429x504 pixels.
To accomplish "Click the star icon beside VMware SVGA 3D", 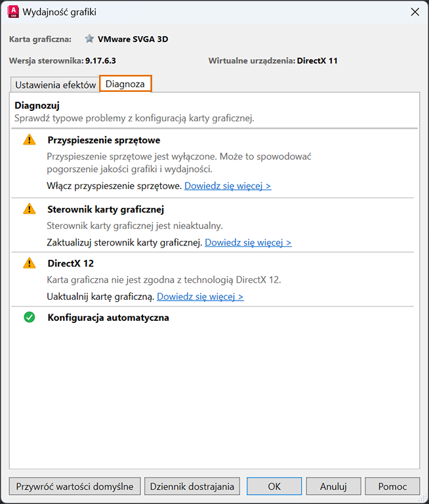I will point(89,39).
